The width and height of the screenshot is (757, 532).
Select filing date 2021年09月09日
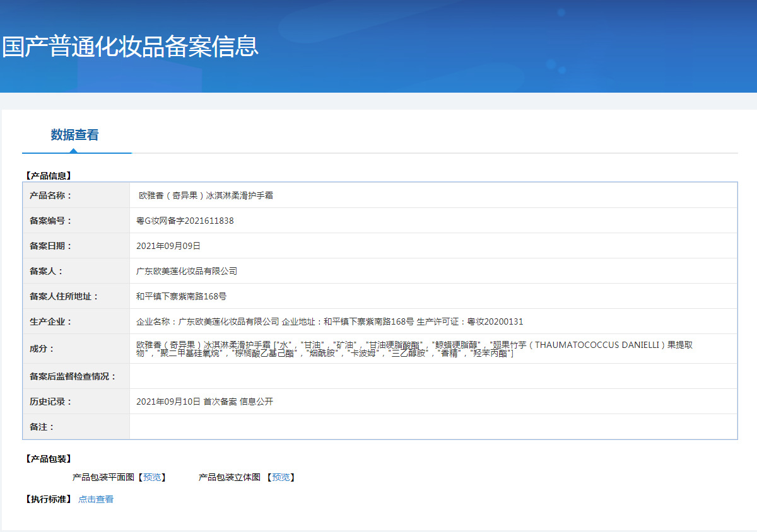tap(168, 246)
